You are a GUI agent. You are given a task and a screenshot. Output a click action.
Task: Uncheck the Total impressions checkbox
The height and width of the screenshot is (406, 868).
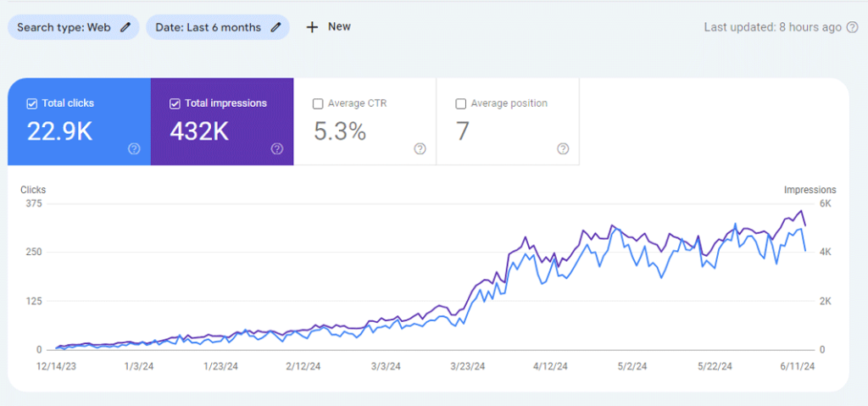coord(175,103)
